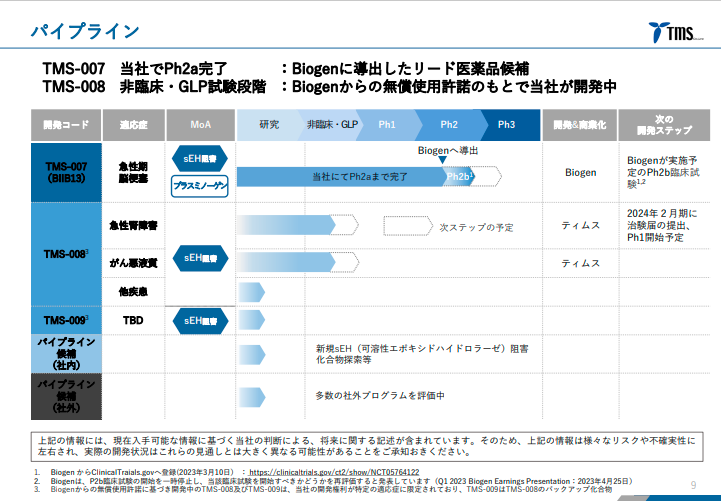Click the sEH阻害 badge in the TMS-008 row
This screenshot has width=721, height=501.
click(200, 258)
